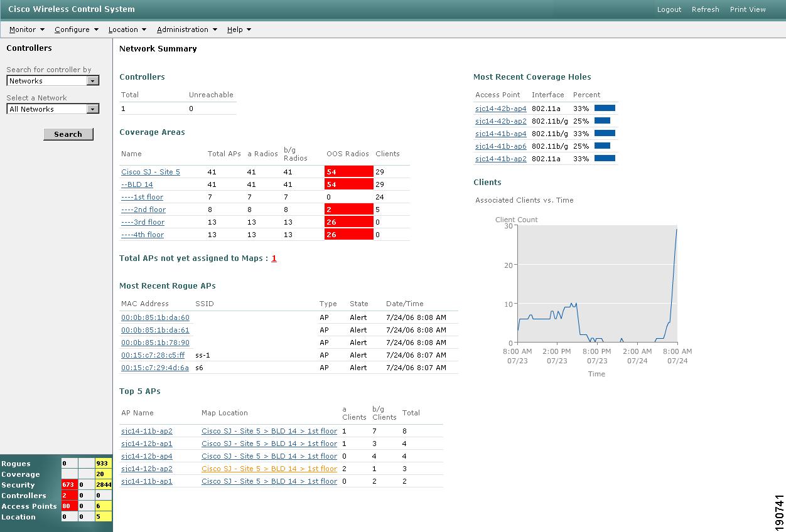Open AP sjc14-12b-ap1 in Top 5 APs
The height and width of the screenshot is (532, 786).
point(147,444)
